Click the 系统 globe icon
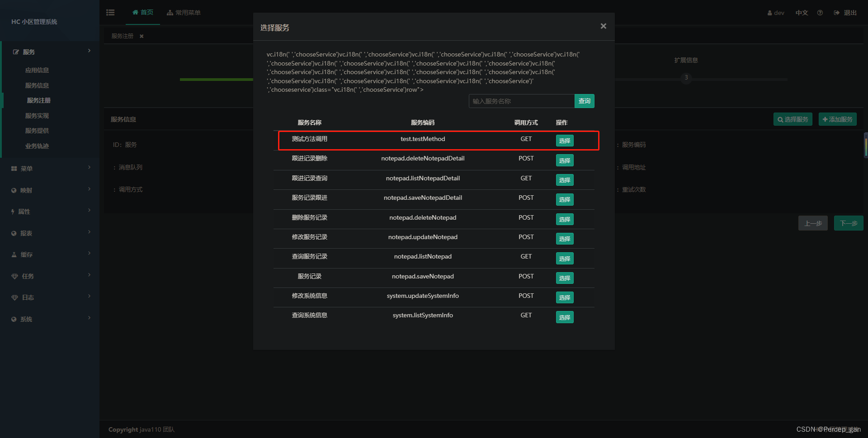The image size is (868, 438). click(x=14, y=319)
